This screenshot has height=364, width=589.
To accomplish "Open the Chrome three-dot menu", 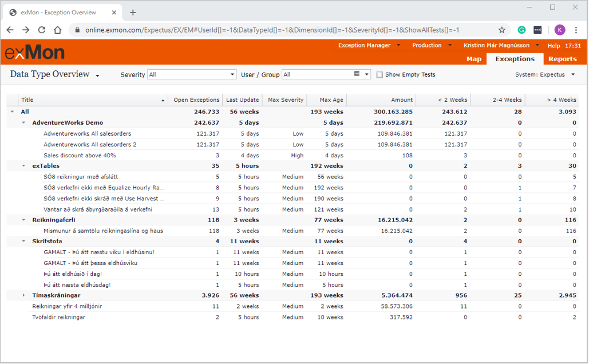I will click(576, 30).
